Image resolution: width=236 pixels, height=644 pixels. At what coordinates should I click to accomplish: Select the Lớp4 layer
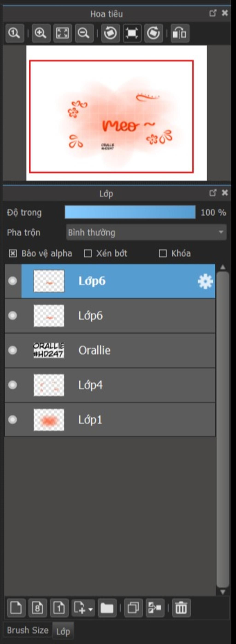tap(110, 385)
